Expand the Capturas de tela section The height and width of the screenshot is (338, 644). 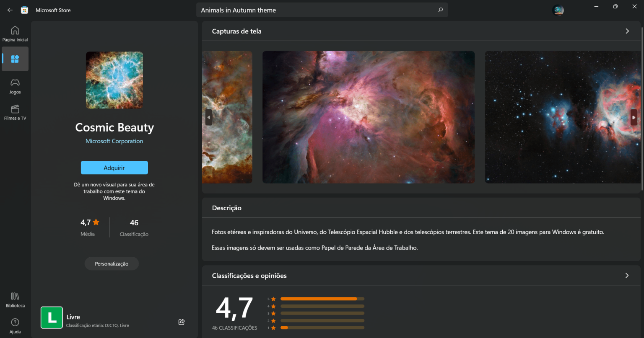pyautogui.click(x=627, y=31)
